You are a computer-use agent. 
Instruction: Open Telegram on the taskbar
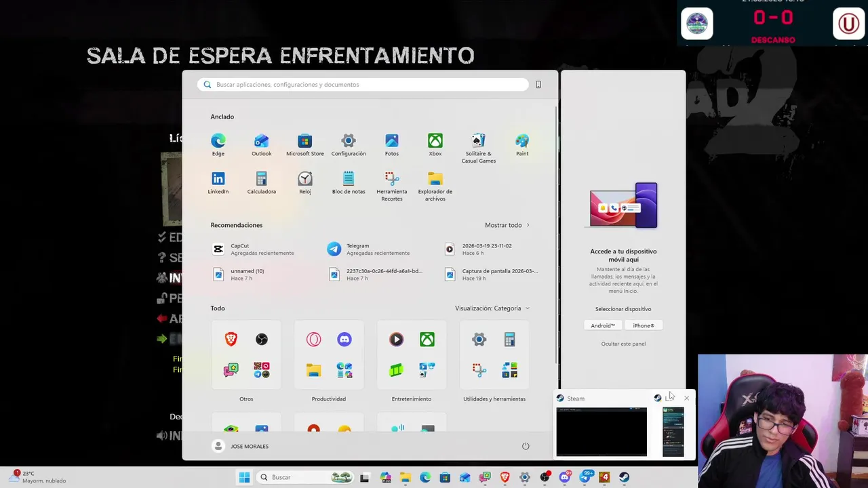[x=584, y=477]
